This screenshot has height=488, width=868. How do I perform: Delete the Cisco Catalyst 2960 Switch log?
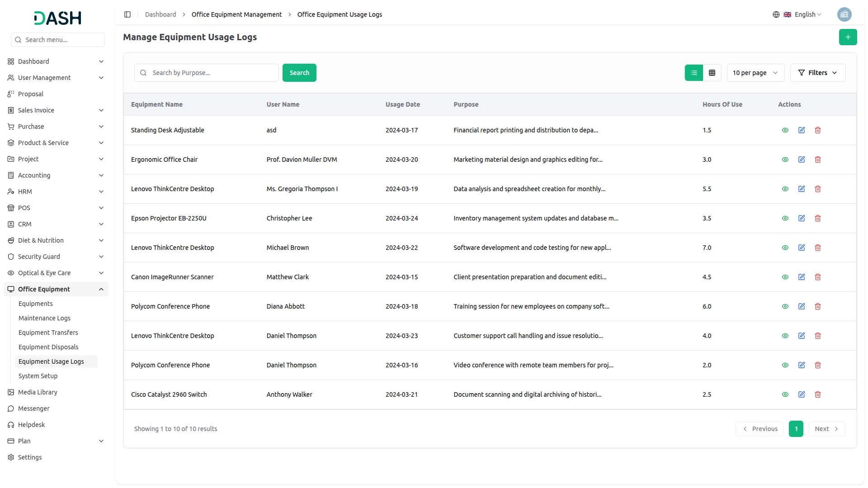(x=817, y=394)
